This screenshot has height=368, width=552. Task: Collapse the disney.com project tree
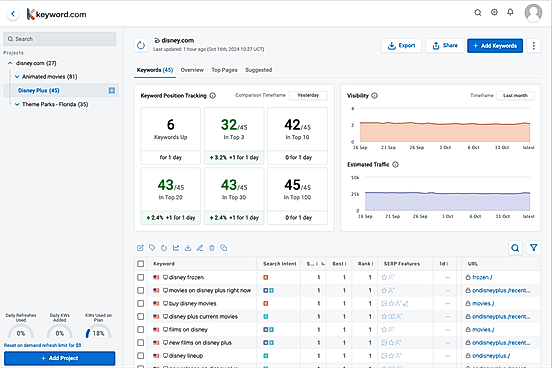pyautogui.click(x=10, y=63)
